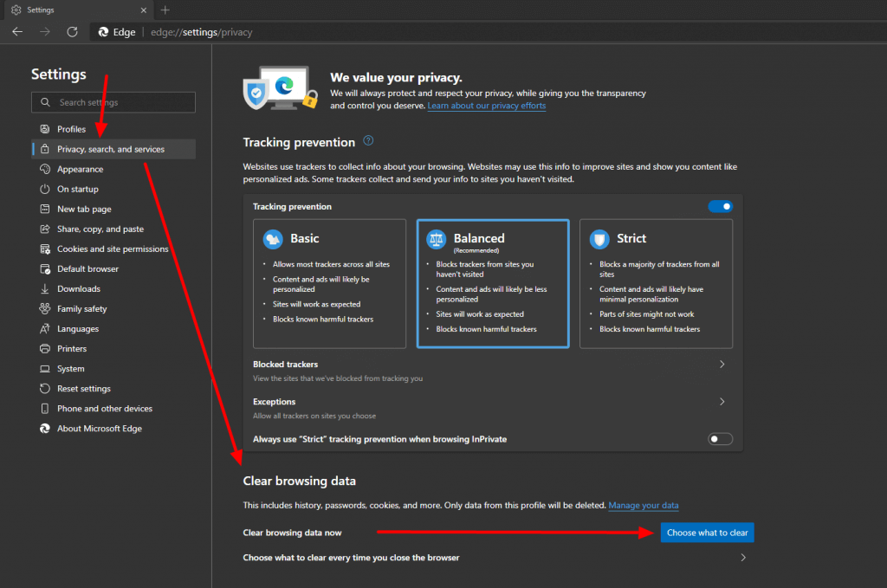Open the Manage your data link
The width and height of the screenshot is (887, 588).
pos(644,505)
